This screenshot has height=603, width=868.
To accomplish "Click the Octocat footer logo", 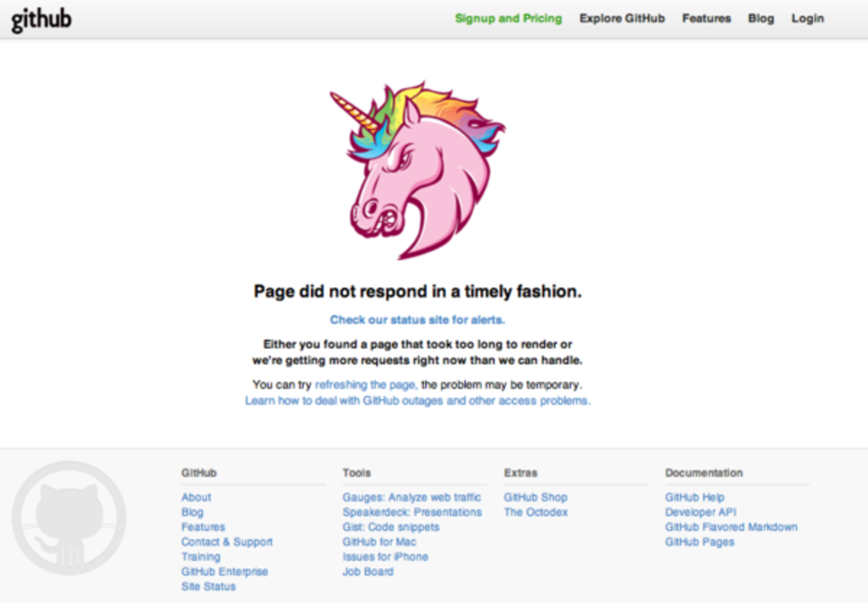I will tap(69, 518).
